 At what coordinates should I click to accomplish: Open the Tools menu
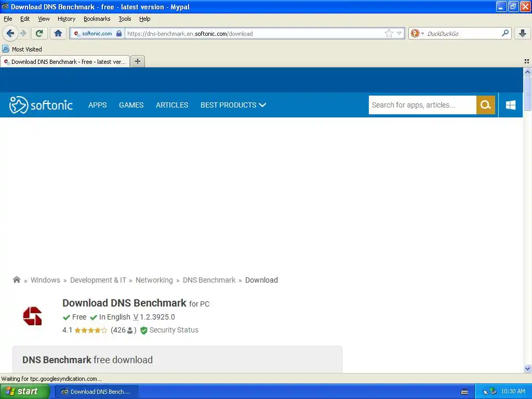coord(125,19)
